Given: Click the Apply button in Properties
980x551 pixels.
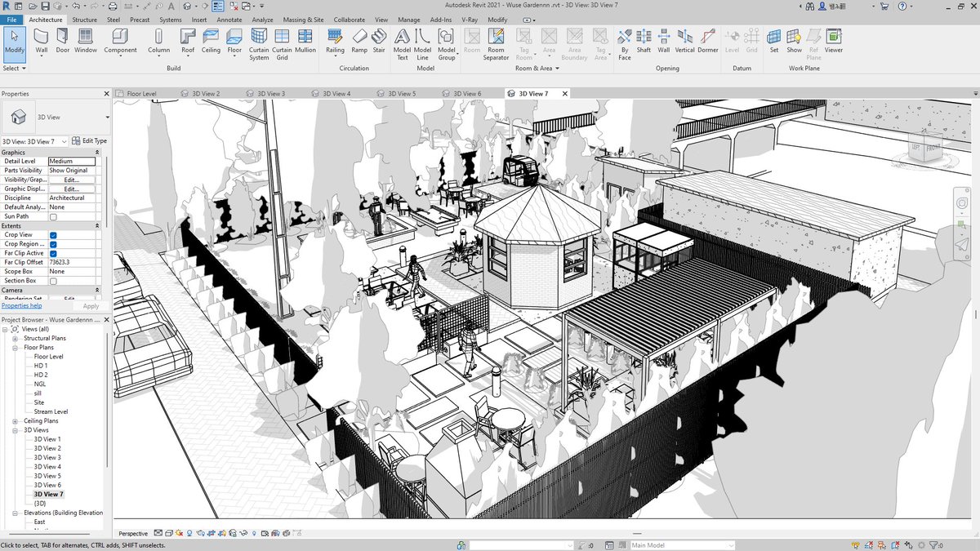Looking at the screenshot, I should 91,306.
